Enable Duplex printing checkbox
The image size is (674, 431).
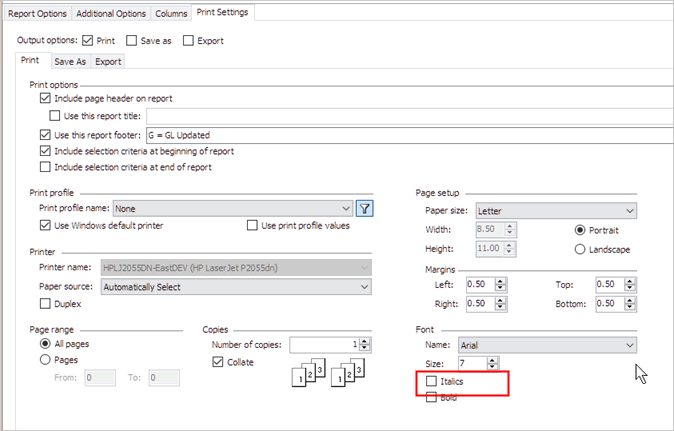click(45, 303)
